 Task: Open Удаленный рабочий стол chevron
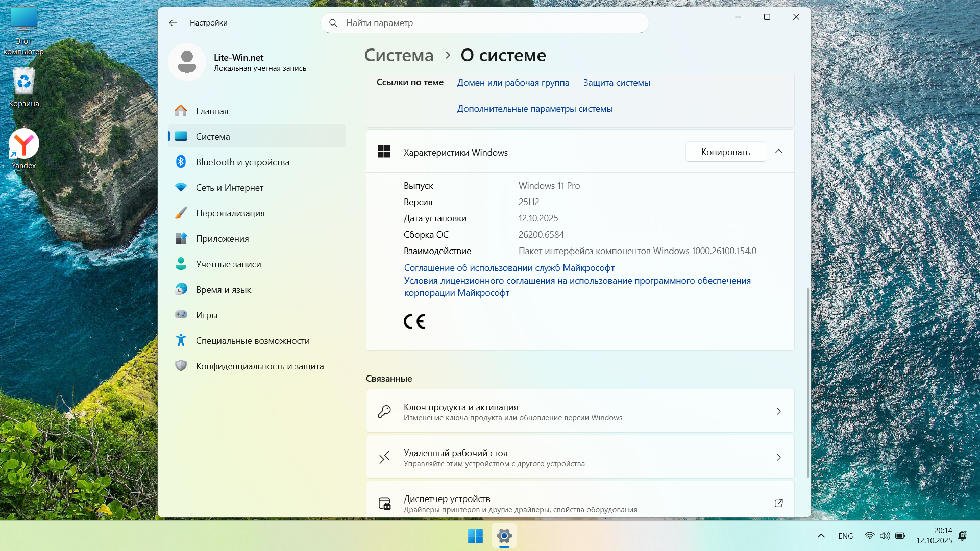778,457
